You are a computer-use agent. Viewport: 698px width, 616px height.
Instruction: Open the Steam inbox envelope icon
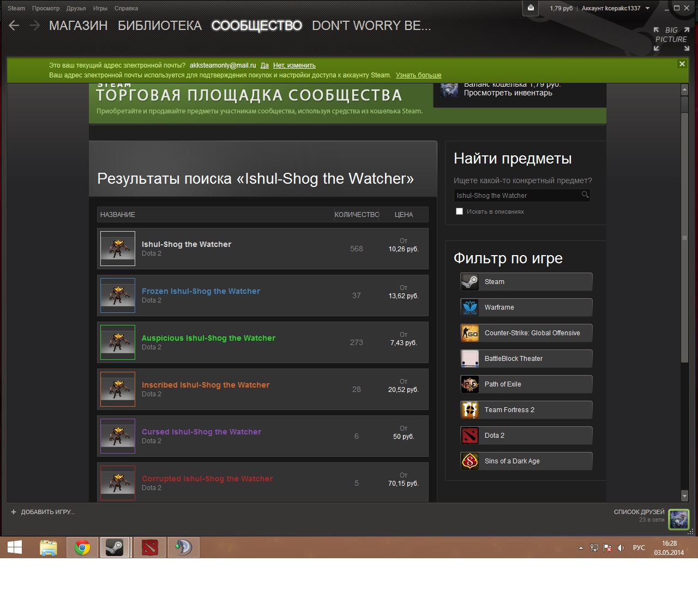(531, 8)
